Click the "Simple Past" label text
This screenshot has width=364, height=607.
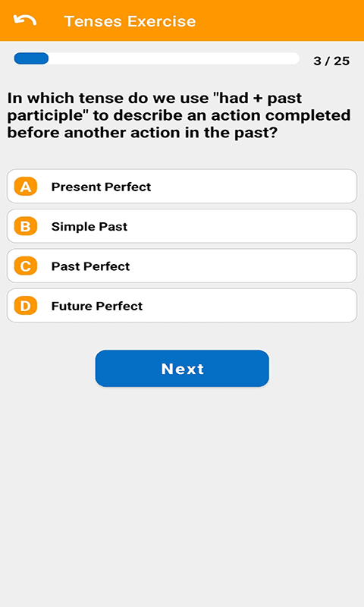(89, 226)
